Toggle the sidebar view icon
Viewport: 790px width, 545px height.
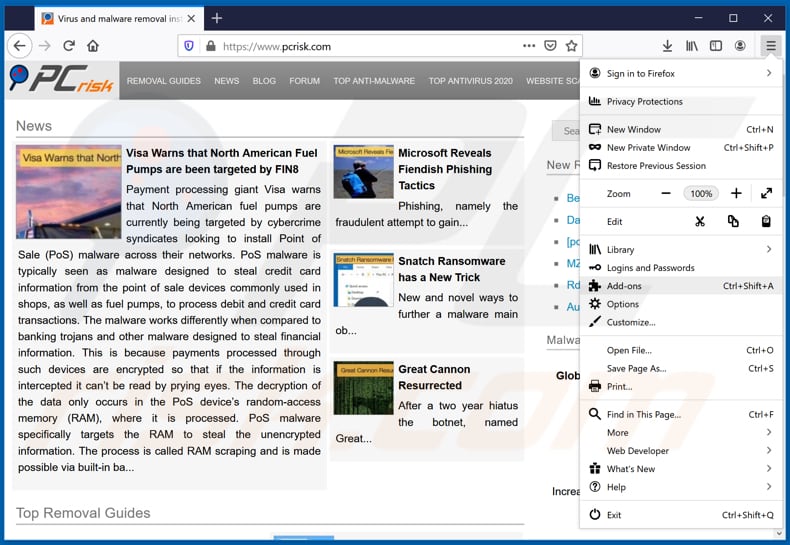[716, 46]
